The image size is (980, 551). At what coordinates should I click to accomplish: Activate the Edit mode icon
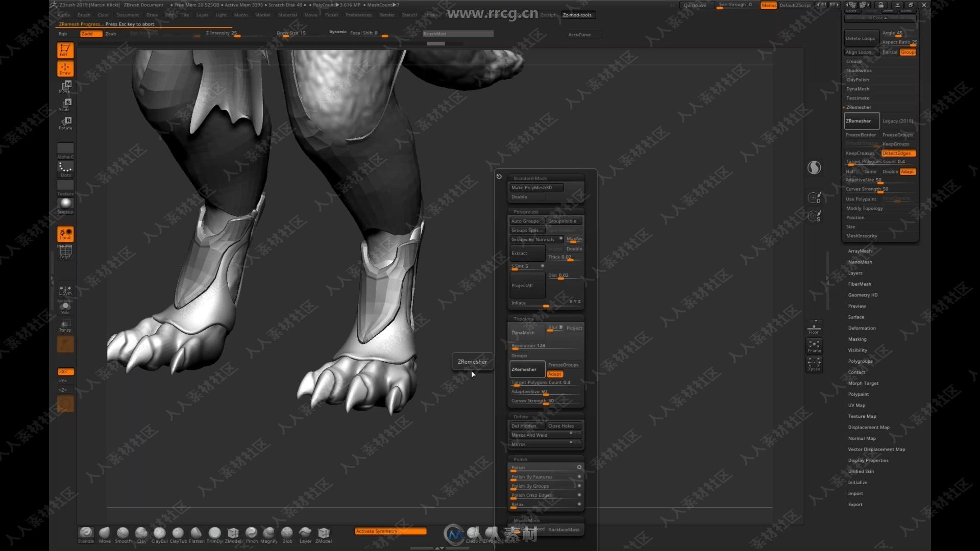coord(65,51)
